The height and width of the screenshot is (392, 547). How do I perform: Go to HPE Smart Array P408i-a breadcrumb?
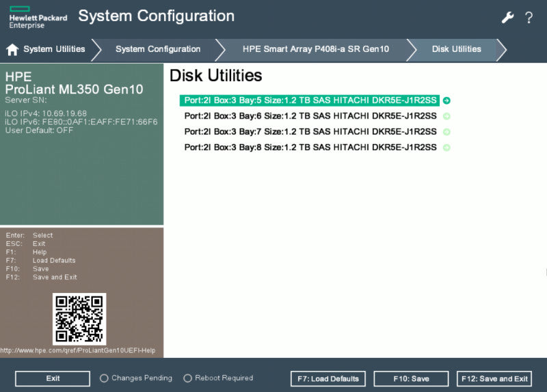click(316, 49)
